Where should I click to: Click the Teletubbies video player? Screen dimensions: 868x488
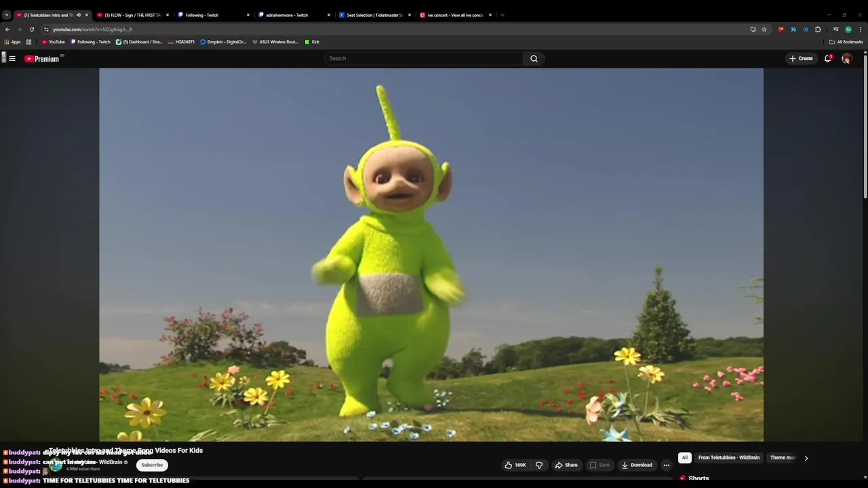[431, 254]
